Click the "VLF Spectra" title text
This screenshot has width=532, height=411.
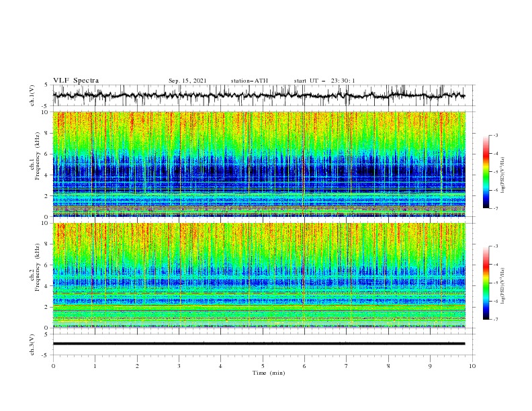76,81
